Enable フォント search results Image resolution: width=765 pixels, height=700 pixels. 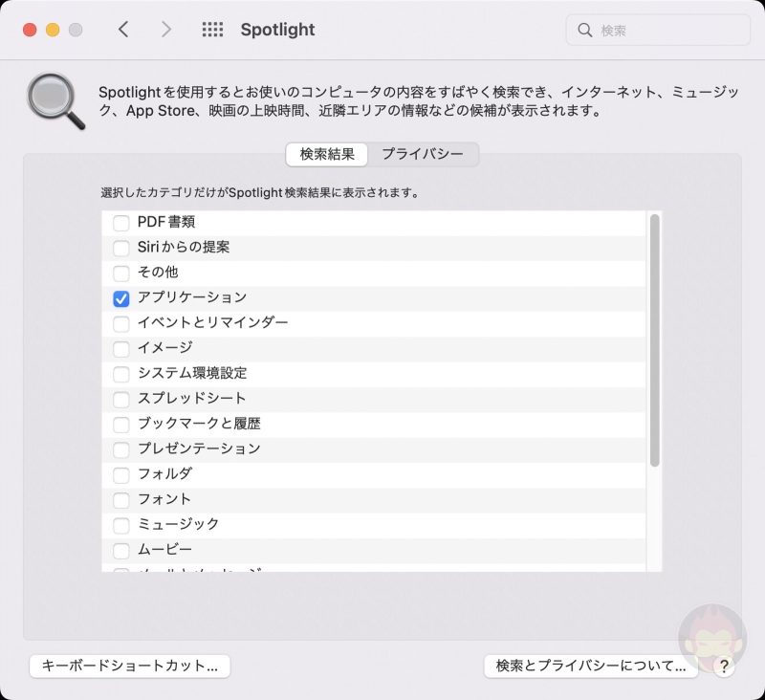(120, 499)
